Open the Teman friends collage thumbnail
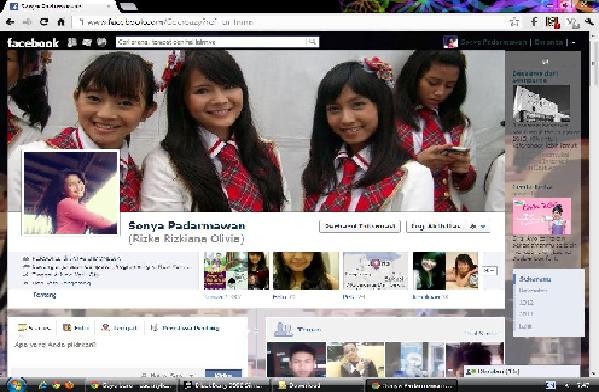Image resolution: width=599 pixels, height=392 pixels. point(236,271)
